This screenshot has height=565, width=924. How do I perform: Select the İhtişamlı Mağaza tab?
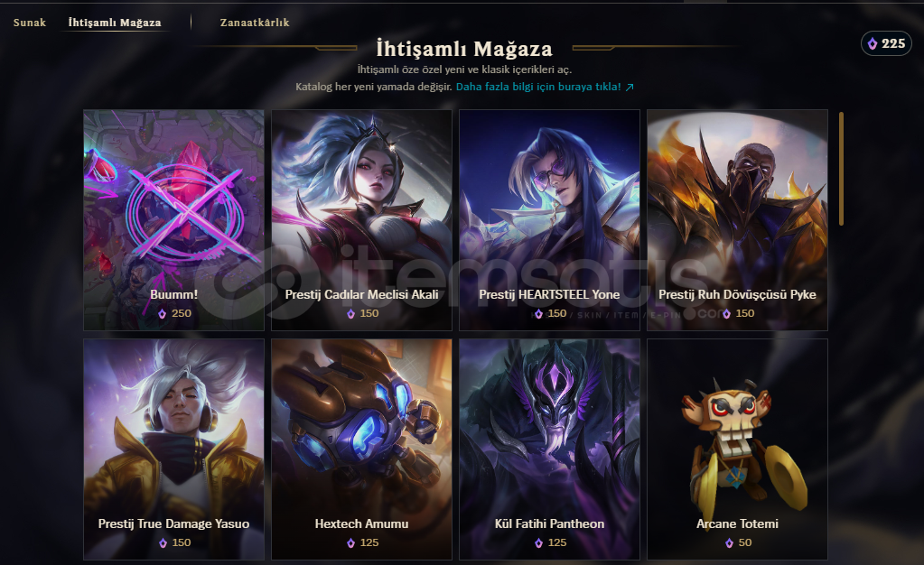[115, 23]
